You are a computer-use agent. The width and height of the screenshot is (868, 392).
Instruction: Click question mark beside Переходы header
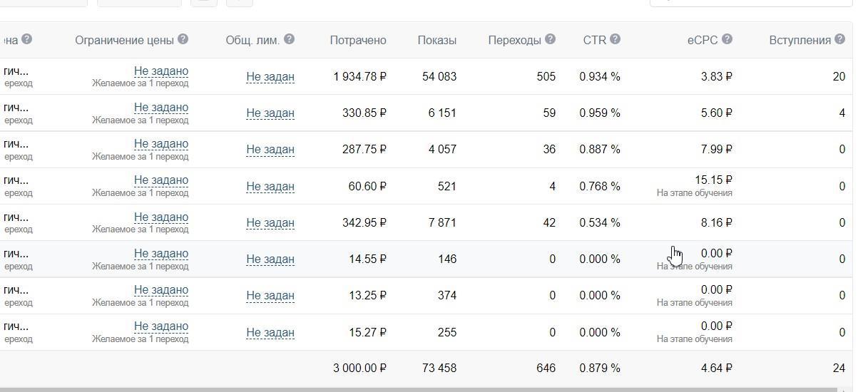tap(550, 39)
